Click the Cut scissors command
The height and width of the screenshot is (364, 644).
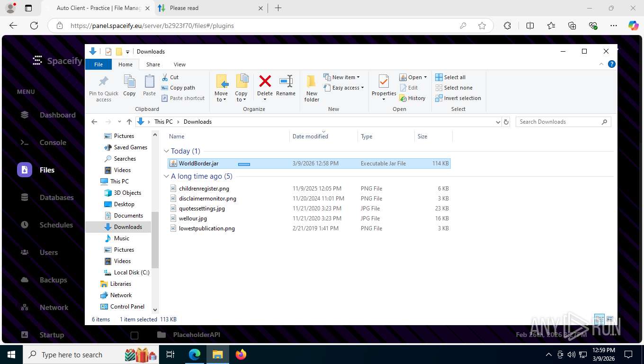coord(170,77)
